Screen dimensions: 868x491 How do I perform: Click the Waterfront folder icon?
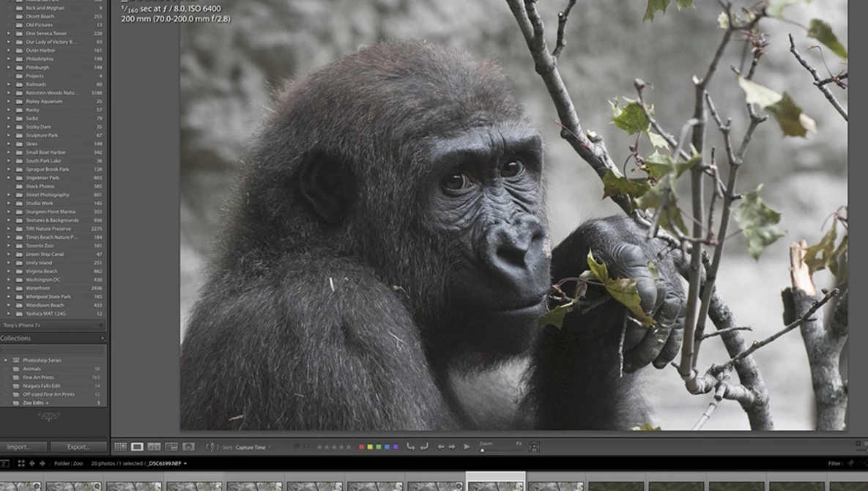click(19, 288)
